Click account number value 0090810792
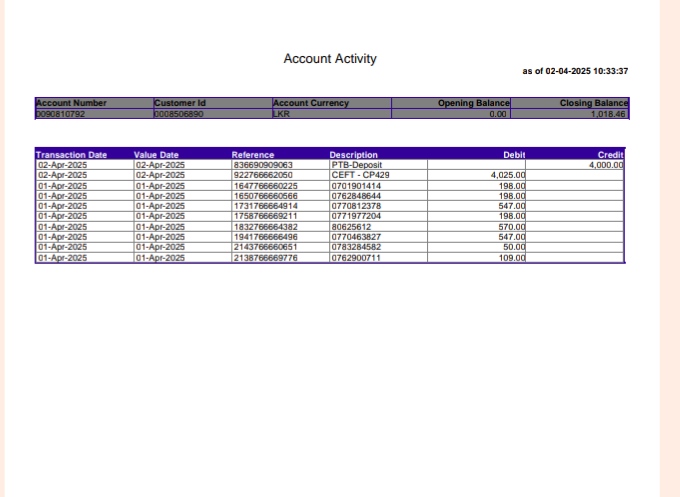This screenshot has height=497, width=680. (x=61, y=114)
